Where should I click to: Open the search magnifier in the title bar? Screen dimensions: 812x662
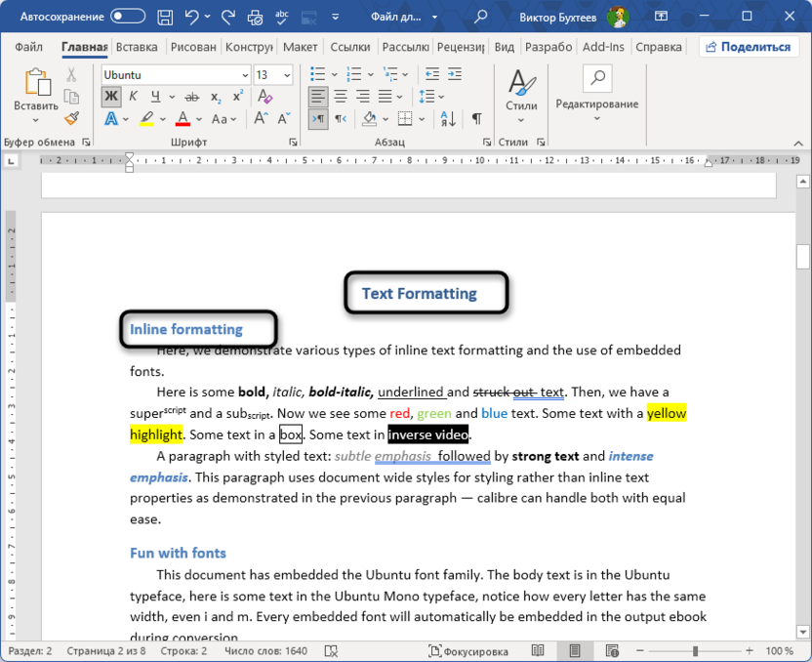480,17
